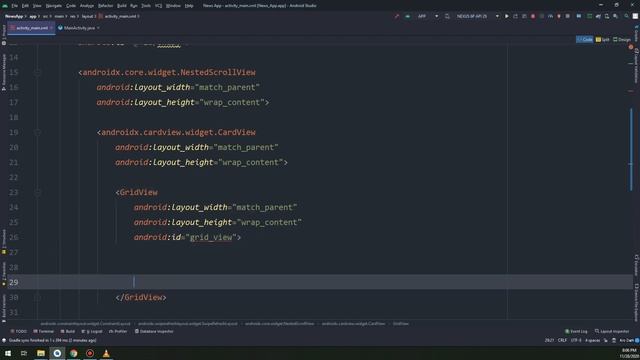Open the Event Log
The height and width of the screenshot is (360, 640).
(x=576, y=331)
